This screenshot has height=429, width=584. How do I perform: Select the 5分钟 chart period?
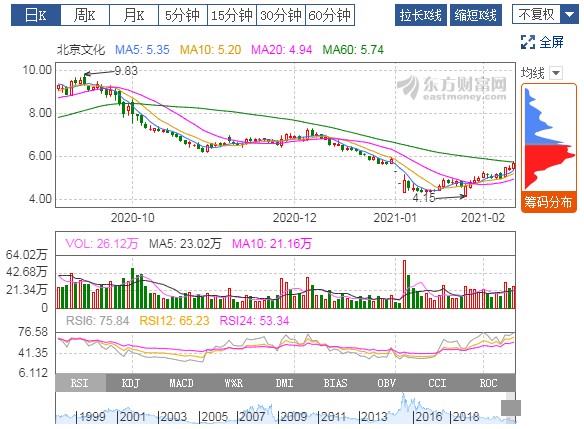click(182, 15)
